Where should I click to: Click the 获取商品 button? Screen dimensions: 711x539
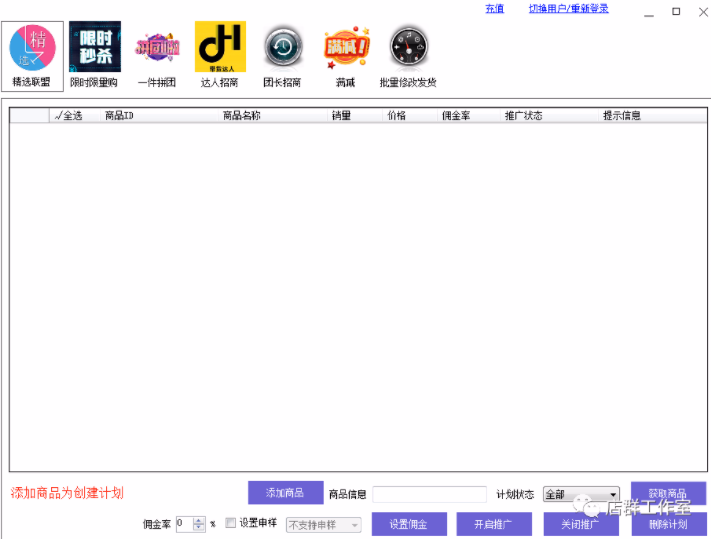point(668,493)
